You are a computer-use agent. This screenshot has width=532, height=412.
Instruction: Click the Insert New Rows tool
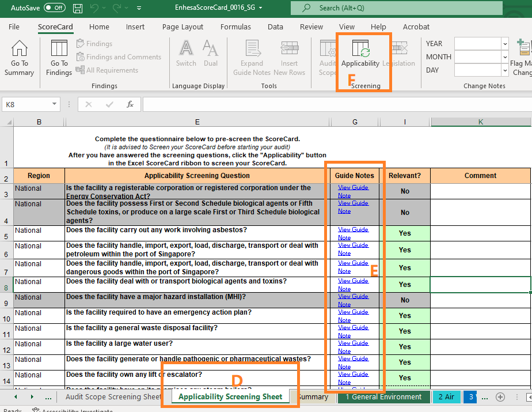pyautogui.click(x=289, y=56)
